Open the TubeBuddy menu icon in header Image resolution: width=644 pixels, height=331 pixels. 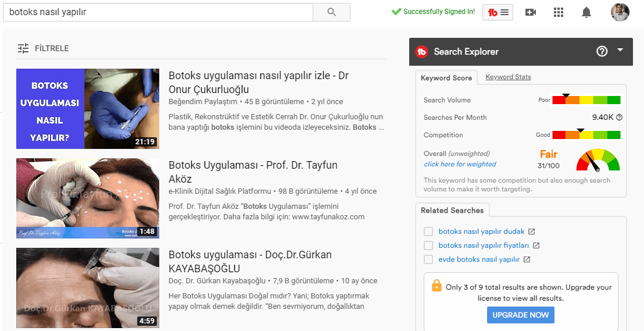(x=498, y=12)
